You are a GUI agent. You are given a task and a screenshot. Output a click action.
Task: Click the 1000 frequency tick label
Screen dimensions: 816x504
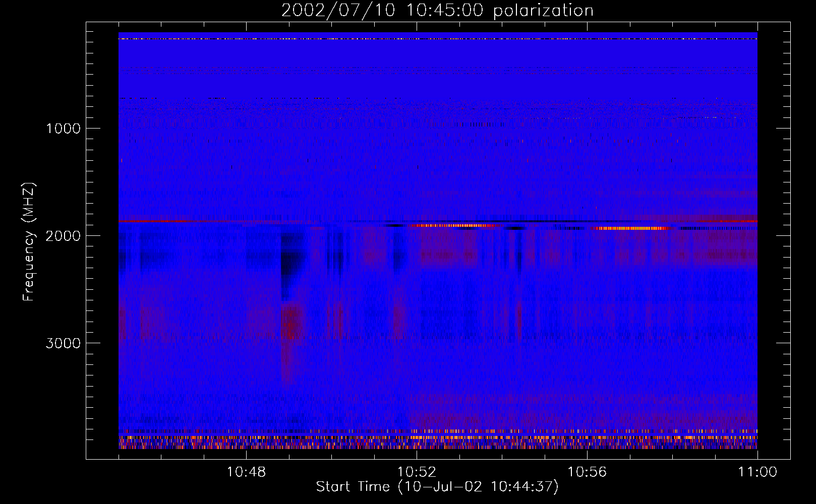[x=63, y=129]
